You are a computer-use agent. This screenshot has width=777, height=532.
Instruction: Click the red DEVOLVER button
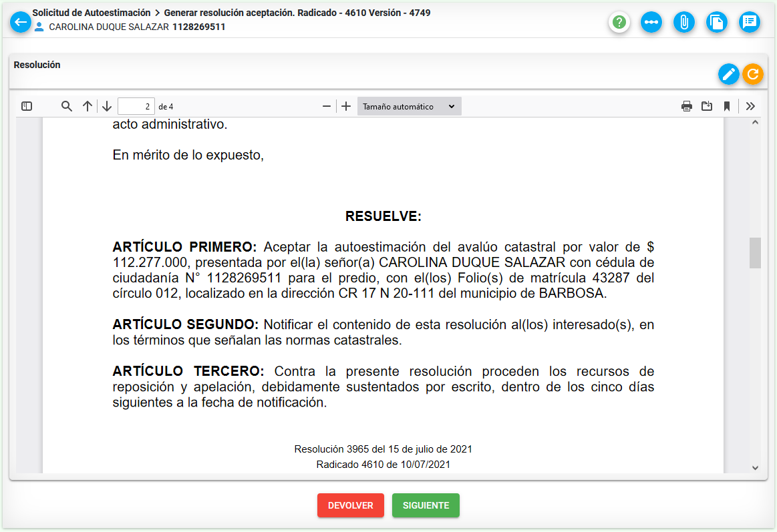coord(350,505)
